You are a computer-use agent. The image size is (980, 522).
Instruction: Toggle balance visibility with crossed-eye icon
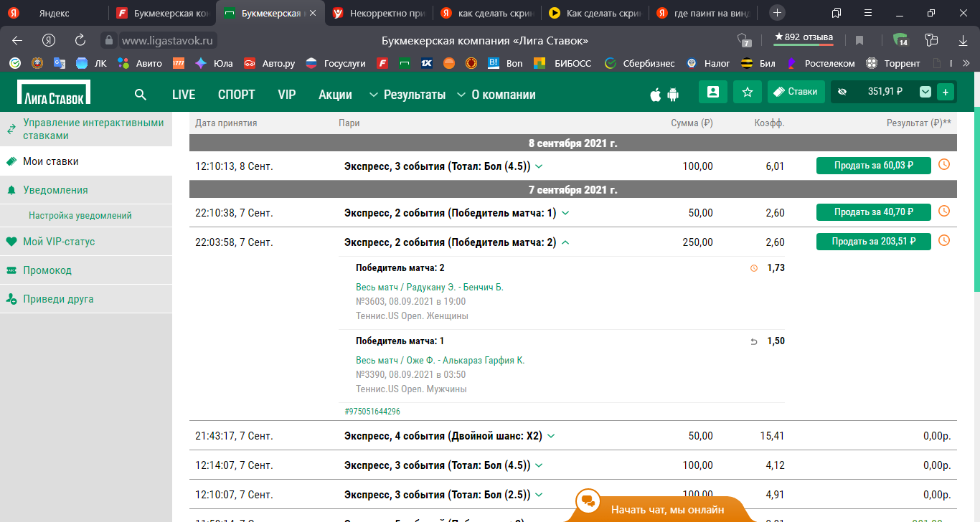(842, 92)
